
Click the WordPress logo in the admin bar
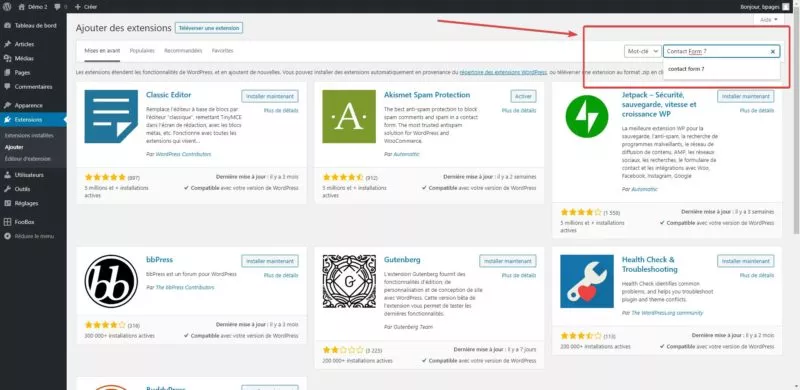7,7
